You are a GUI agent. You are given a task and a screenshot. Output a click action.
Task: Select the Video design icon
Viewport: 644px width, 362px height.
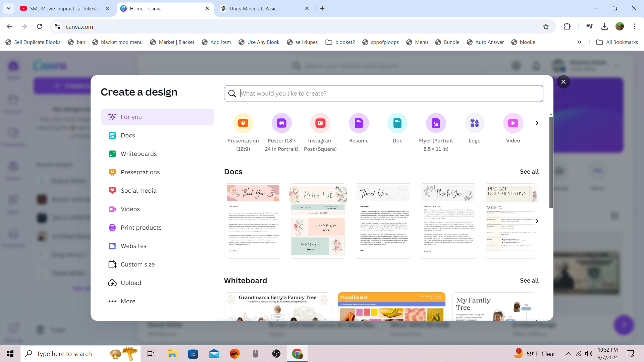point(513,123)
